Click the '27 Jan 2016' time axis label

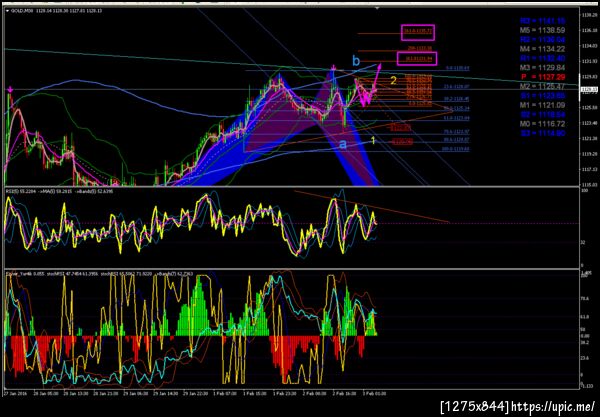[14, 393]
